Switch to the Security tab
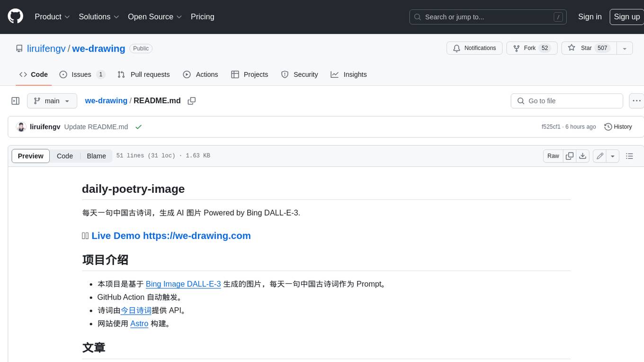The image size is (644, 362). (x=299, y=74)
